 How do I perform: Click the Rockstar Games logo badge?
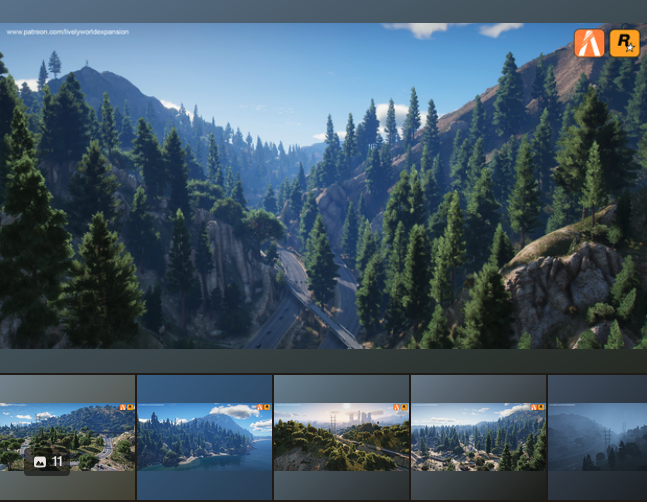click(624, 43)
